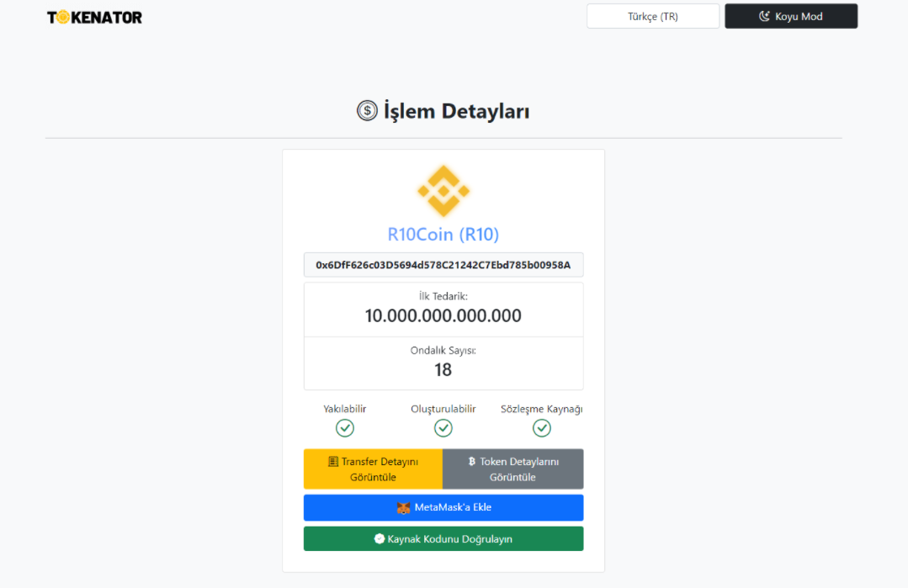This screenshot has width=908, height=588.
Task: Click the İlk Tedarik value 10.000.000.000.000
Action: pyautogui.click(x=443, y=315)
